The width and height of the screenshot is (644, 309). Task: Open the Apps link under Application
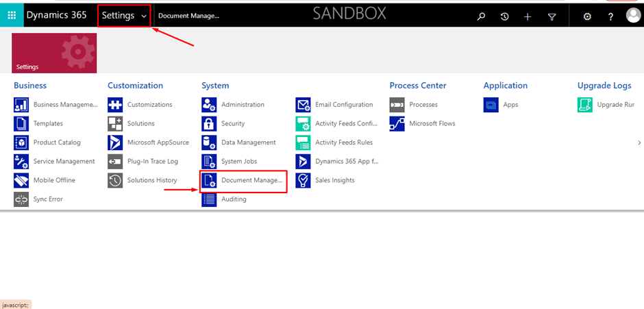coord(511,105)
